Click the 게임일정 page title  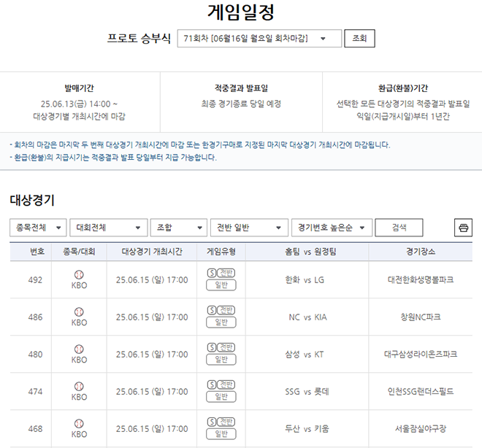(241, 12)
